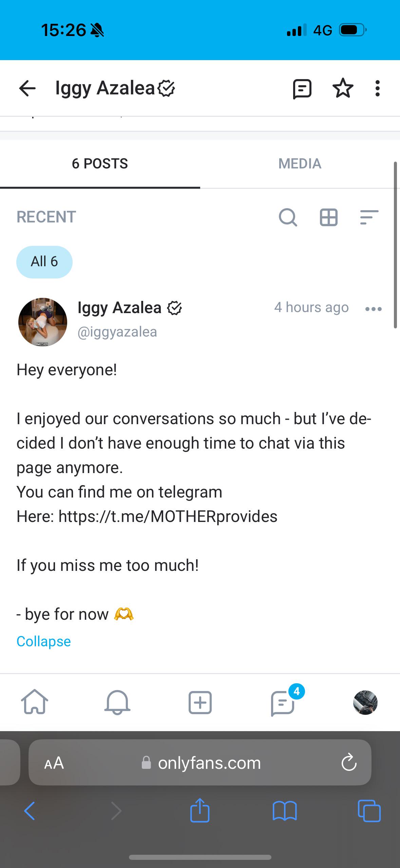Screen dimensions: 400x868
Task: Open message chat icon in header
Action: (302, 89)
